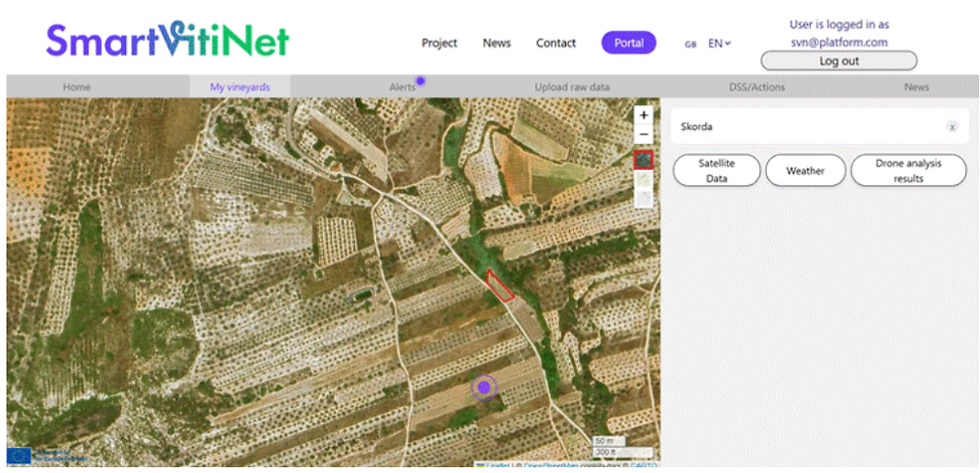Go to Project page

coord(439,43)
